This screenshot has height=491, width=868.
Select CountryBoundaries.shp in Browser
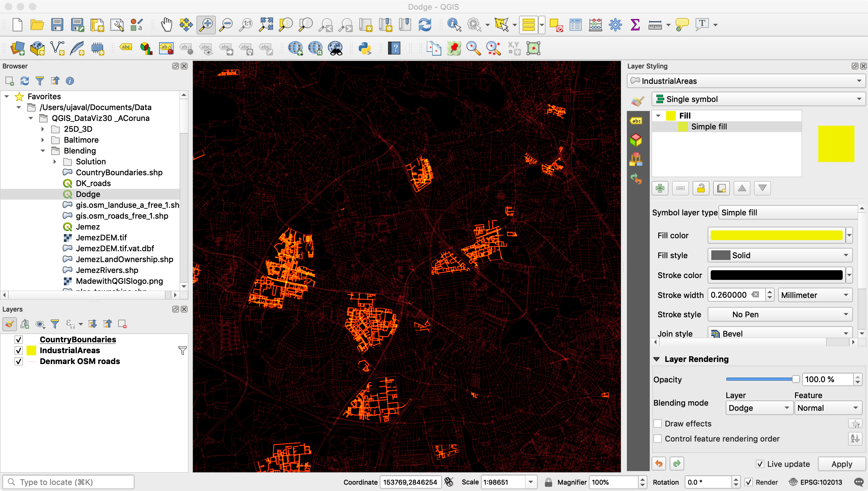119,173
